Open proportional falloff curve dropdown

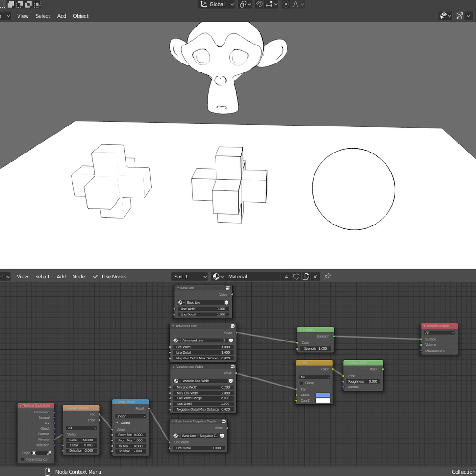(298, 4)
